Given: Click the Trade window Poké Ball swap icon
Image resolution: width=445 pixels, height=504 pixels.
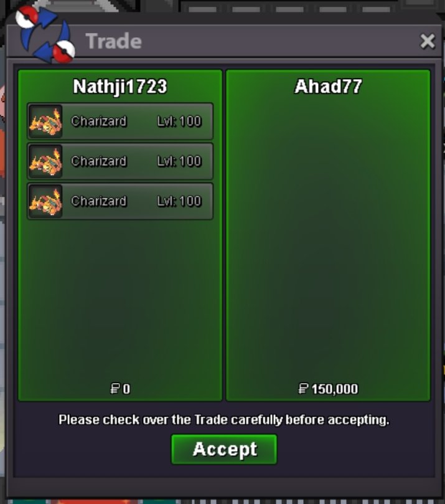Looking at the screenshot, I should click(x=45, y=34).
